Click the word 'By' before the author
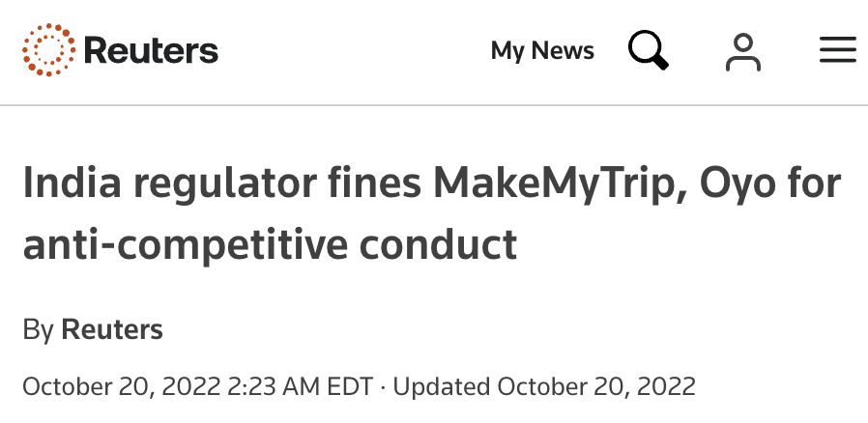The width and height of the screenshot is (868, 423). (x=38, y=329)
